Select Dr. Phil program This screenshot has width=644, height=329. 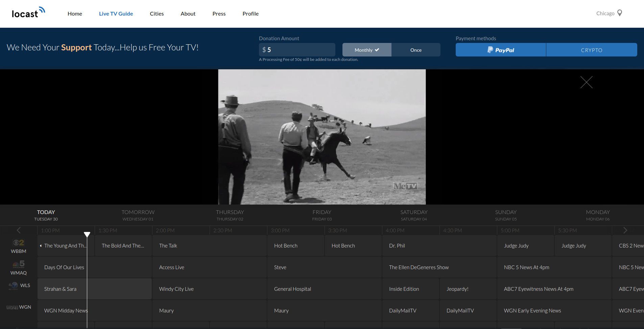439,245
